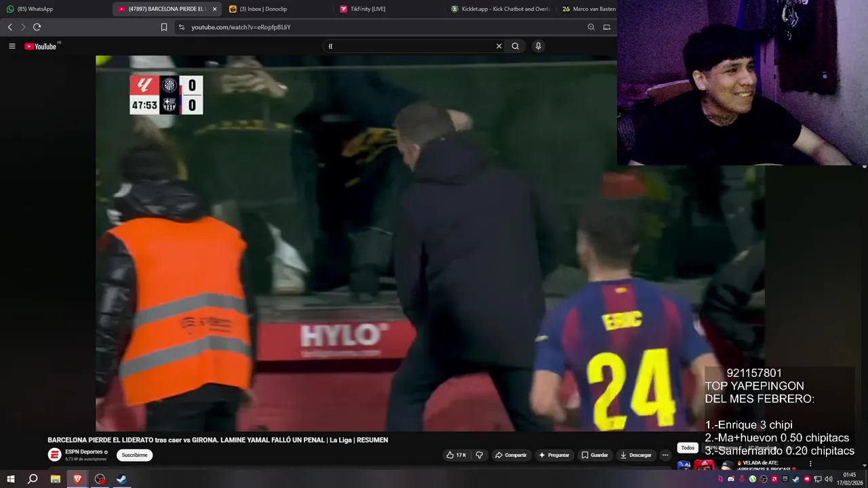Open ESPN Deportes channel name link
868x488 pixels.
point(84,451)
